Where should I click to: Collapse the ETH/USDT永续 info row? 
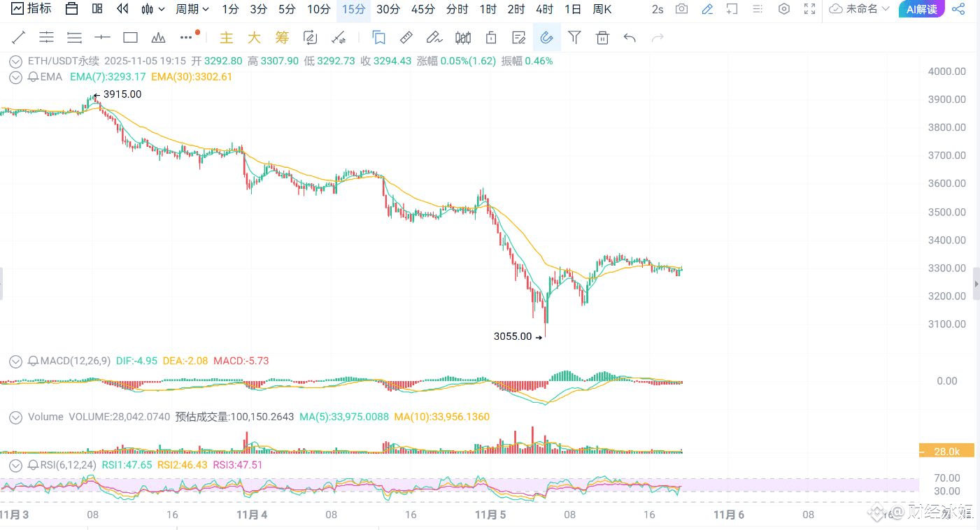pyautogui.click(x=15, y=61)
